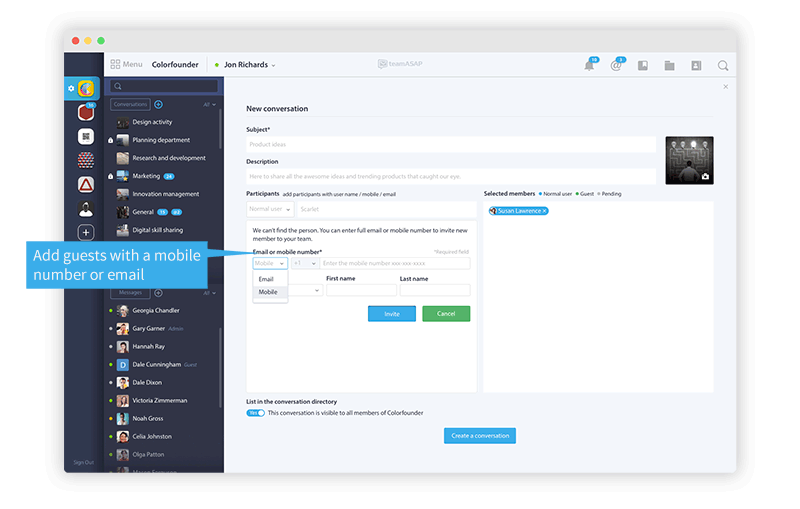This screenshot has height=509, width=800.
Task: Open the notifications bell icon
Action: [x=589, y=65]
